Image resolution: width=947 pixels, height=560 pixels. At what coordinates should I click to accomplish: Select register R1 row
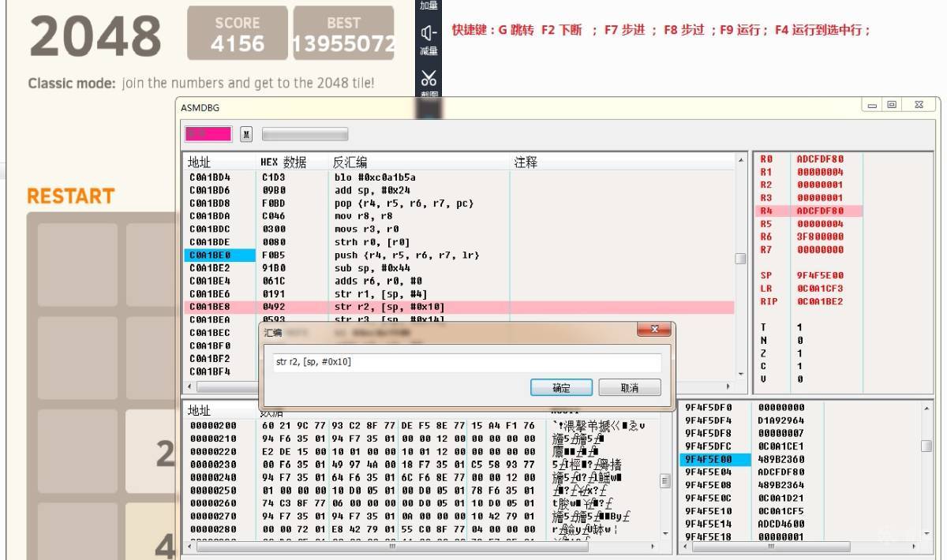[x=808, y=172]
